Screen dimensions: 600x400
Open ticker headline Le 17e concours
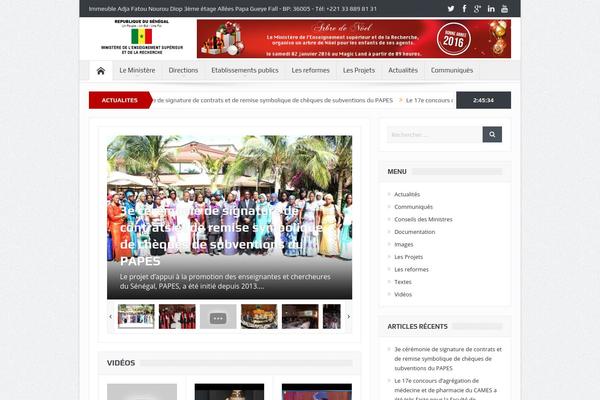(x=429, y=100)
